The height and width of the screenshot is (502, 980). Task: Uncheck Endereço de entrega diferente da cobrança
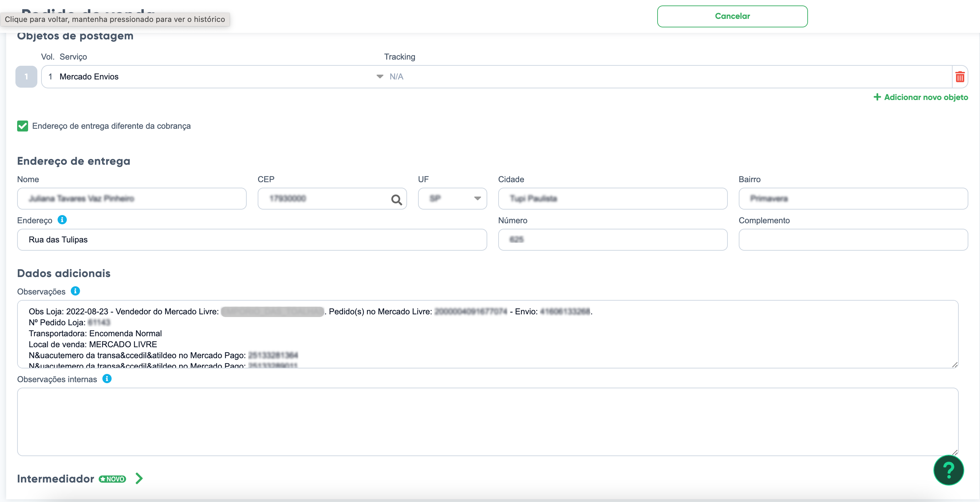(23, 126)
